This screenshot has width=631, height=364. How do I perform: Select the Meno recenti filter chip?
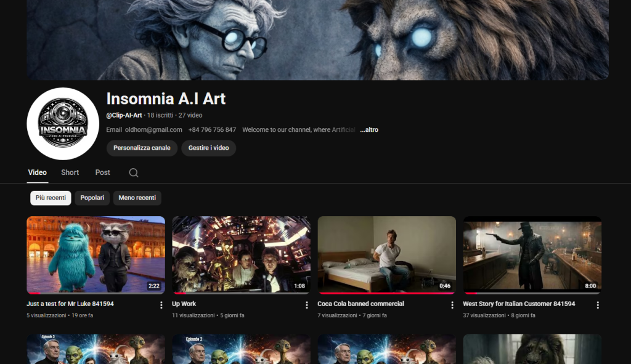pos(137,198)
